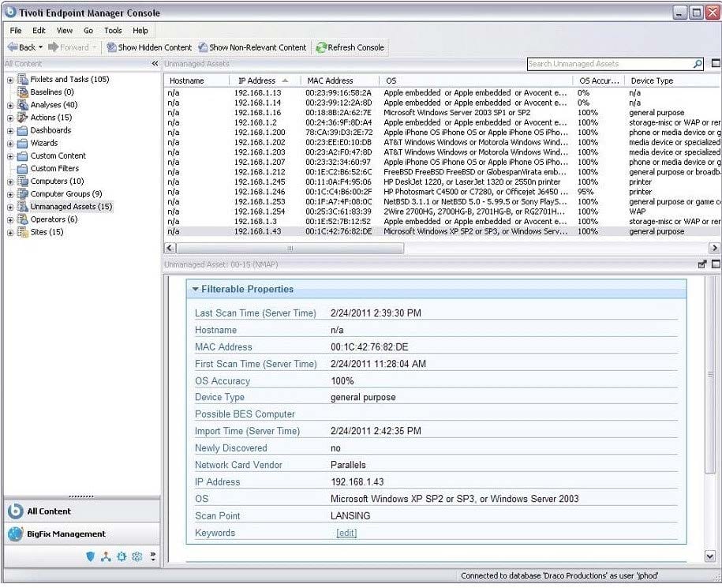Switch to All Content domain
The width and height of the screenshot is (722, 588).
click(x=81, y=511)
